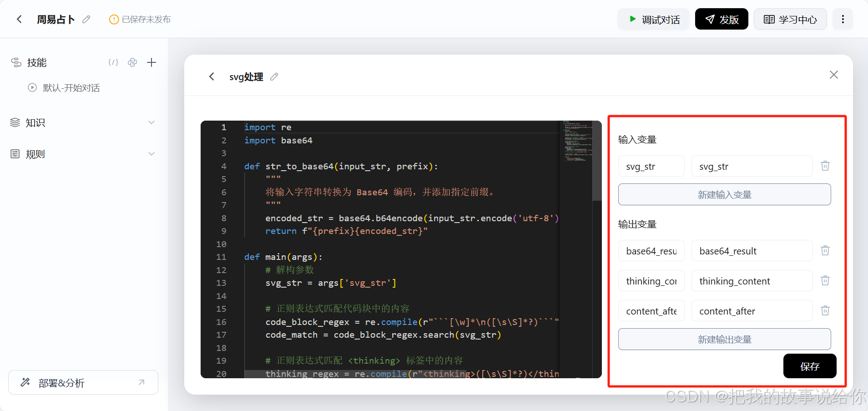Click the # 解构参数 comment line
868x411 pixels.
coord(290,270)
